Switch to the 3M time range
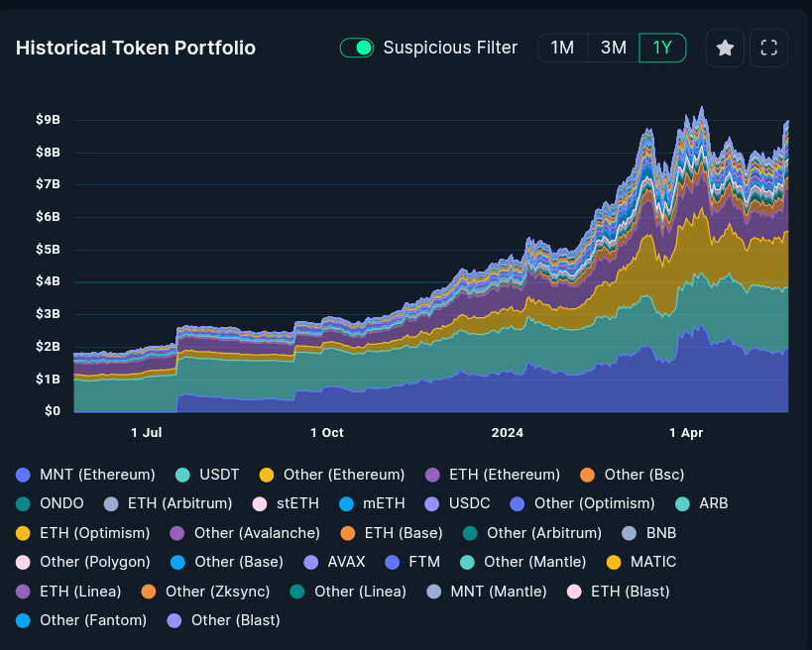The height and width of the screenshot is (650, 812). click(x=613, y=48)
